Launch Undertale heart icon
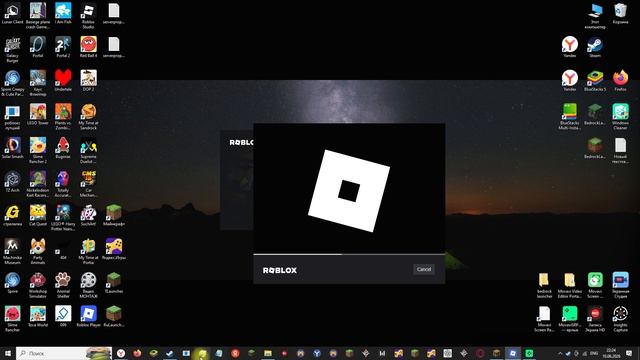The height and width of the screenshot is (360, 640). pos(63,80)
